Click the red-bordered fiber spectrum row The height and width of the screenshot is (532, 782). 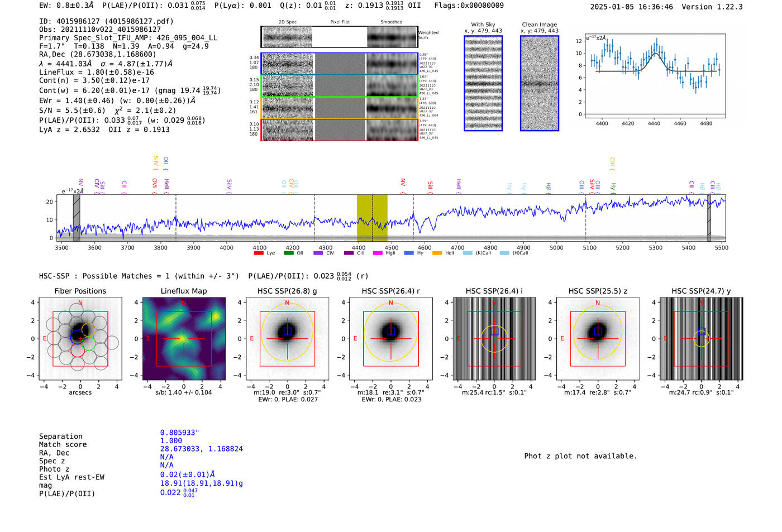coord(339,130)
